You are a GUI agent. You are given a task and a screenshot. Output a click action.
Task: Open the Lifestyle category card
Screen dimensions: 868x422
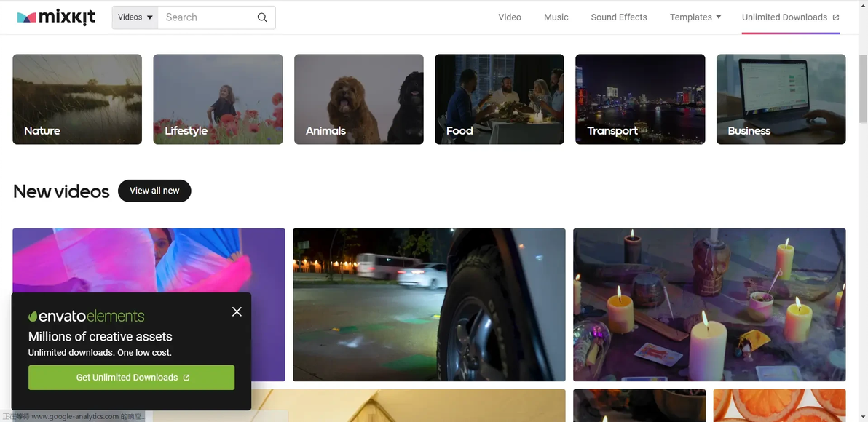(218, 99)
